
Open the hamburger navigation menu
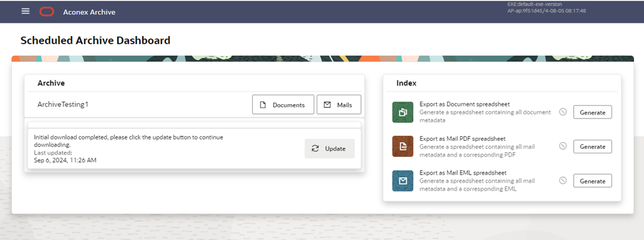coord(26,11)
